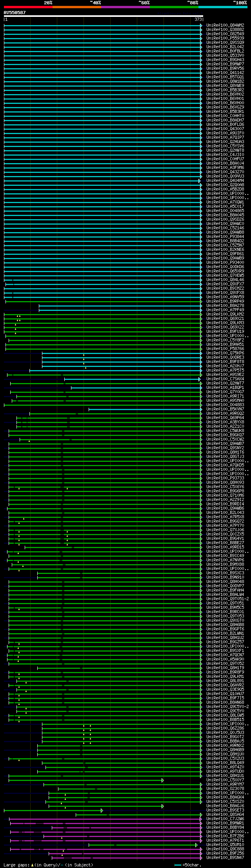Click the cyan ~100% identity legend bar
The width and height of the screenshot is (251, 868).
(x=223, y=7)
